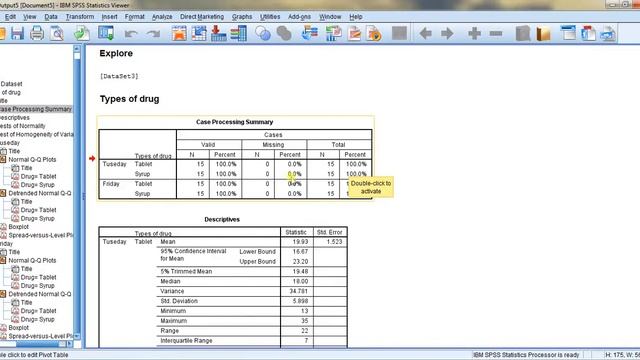
Task: Open the Insert menu
Action: (x=109, y=17)
